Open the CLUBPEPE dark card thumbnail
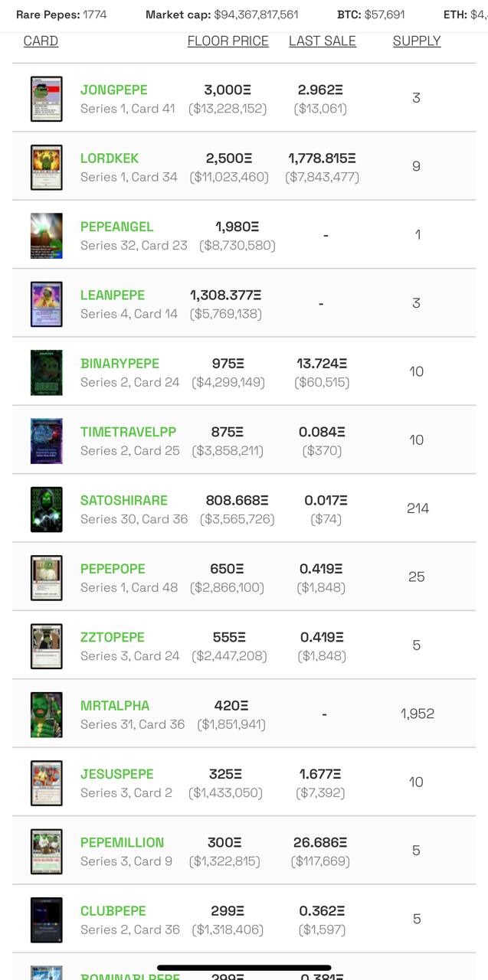 click(x=46, y=920)
